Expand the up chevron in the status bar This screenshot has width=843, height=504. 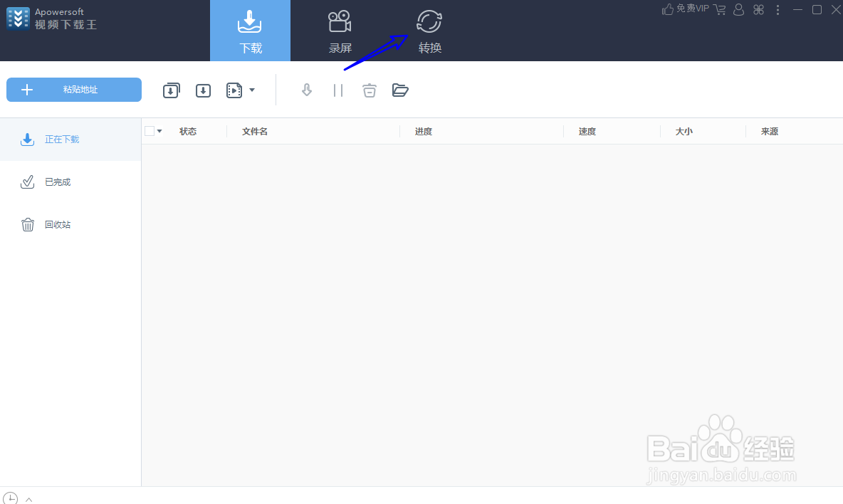(29, 500)
